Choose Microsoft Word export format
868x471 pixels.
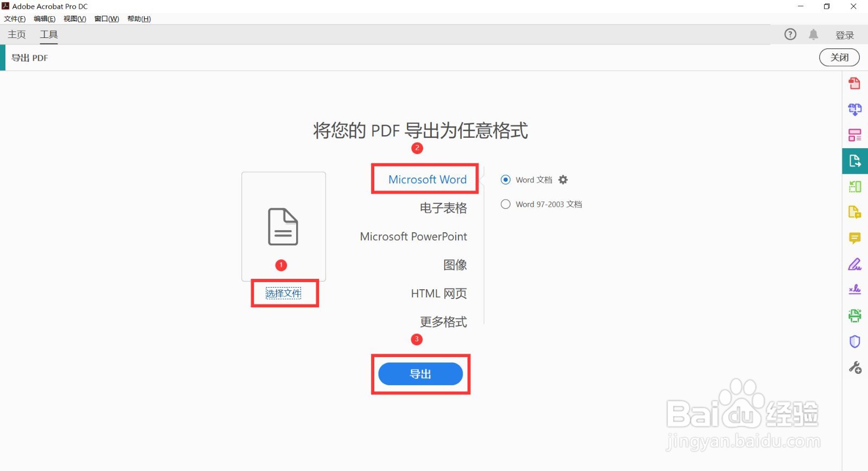pos(427,180)
